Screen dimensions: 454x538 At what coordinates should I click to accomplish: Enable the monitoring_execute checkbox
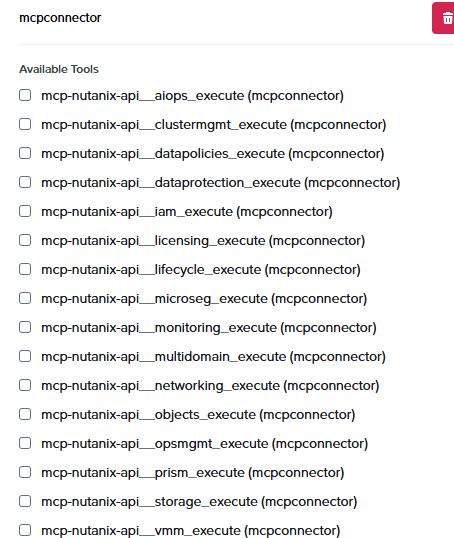[25, 327]
